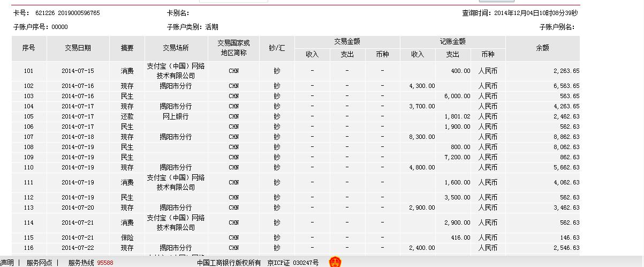This screenshot has height=267, width=644.
Task: Click the date 2014-07-22 cell
Action: point(78,248)
